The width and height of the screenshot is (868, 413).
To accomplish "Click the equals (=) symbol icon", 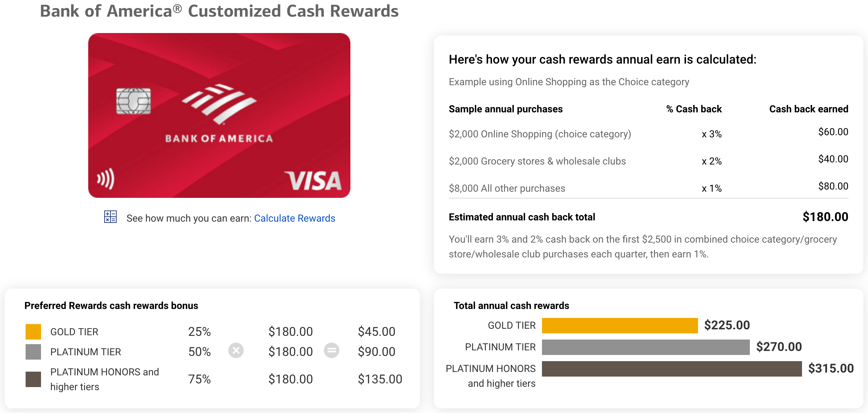I will (x=332, y=351).
